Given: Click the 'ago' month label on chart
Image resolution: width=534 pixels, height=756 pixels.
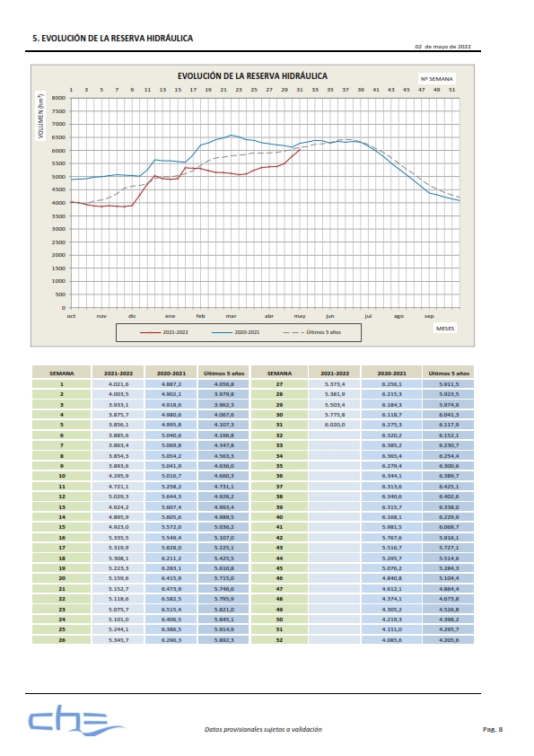Looking at the screenshot, I should 398,316.
